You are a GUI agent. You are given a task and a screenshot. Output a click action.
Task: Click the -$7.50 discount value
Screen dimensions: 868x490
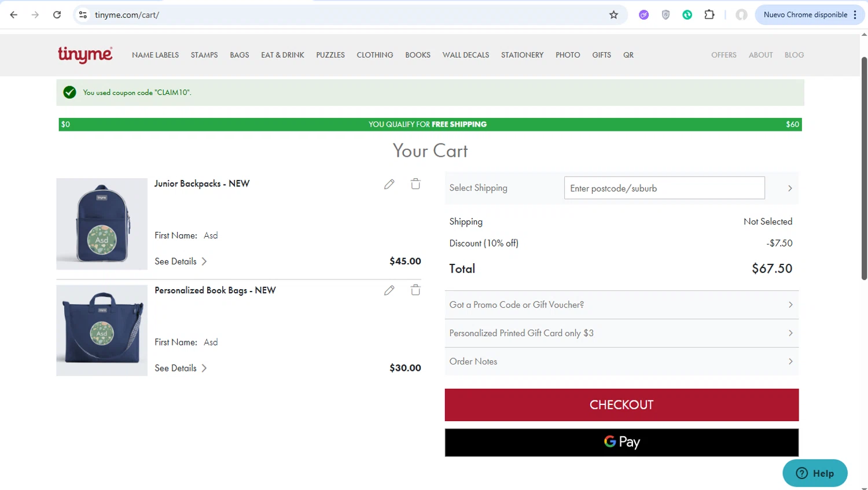[x=779, y=244]
